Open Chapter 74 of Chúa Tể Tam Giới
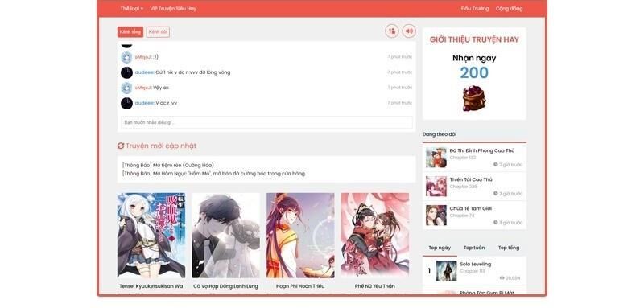 (x=461, y=216)
